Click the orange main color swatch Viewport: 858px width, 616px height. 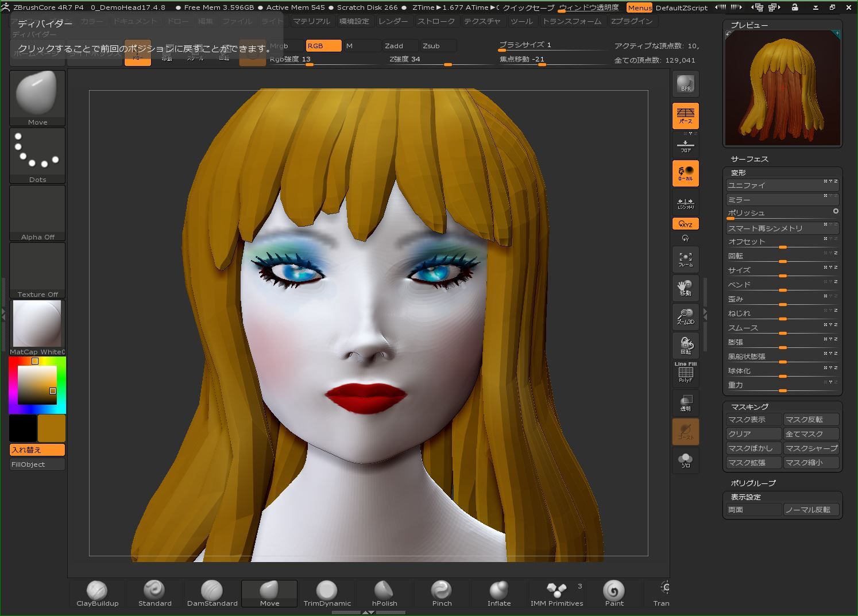click(52, 428)
